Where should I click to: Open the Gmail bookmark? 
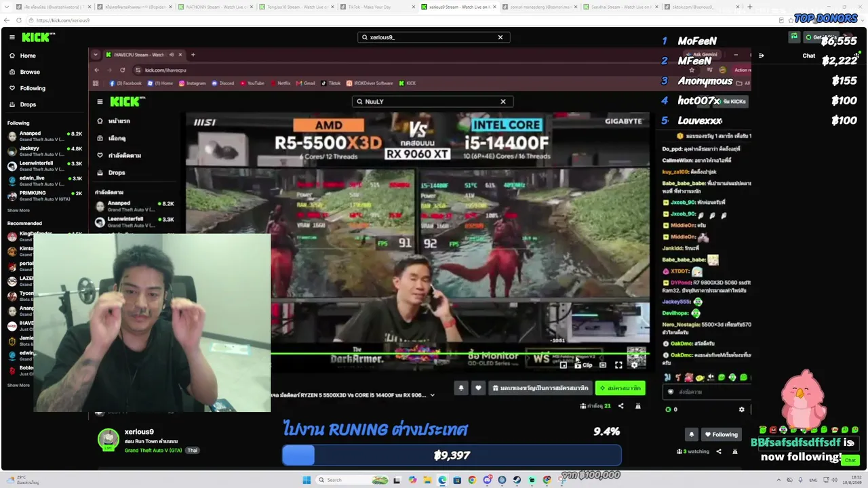[x=306, y=83]
